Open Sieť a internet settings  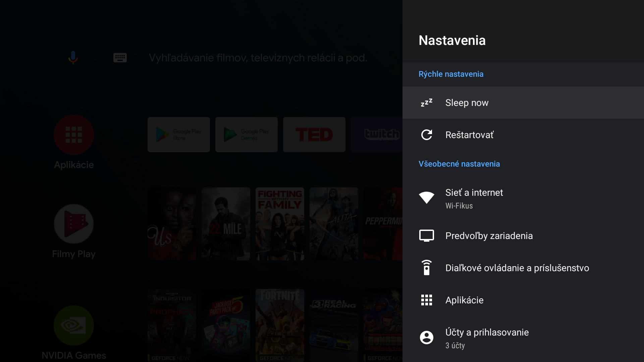pos(523,198)
